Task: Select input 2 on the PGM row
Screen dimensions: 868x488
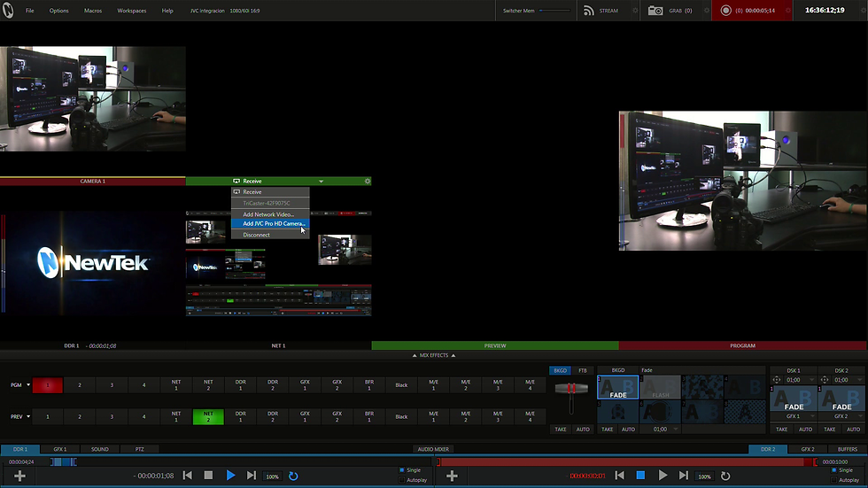Action: click(79, 385)
